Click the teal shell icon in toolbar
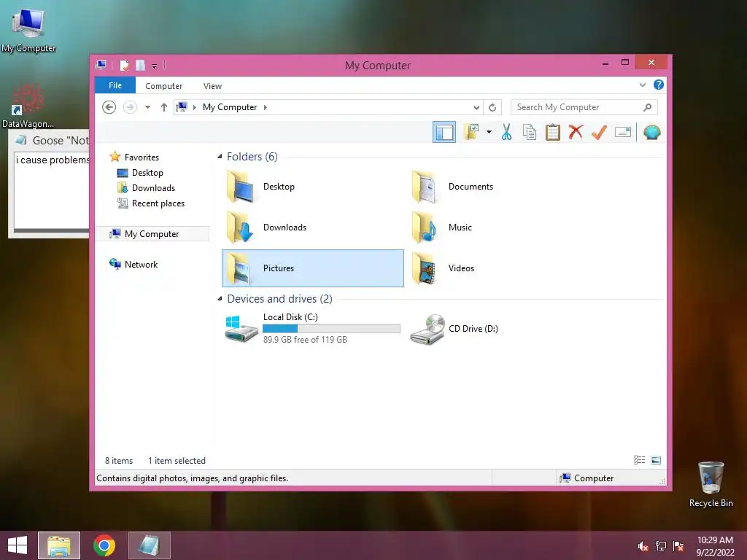The width and height of the screenshot is (747, 560). click(651, 132)
